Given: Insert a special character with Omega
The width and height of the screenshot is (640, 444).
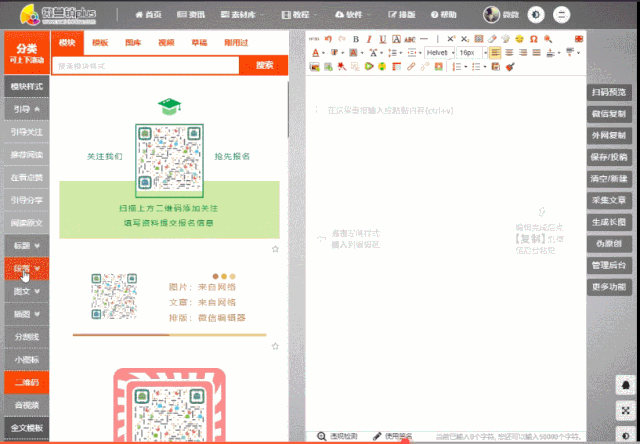Looking at the screenshot, I should [533, 39].
